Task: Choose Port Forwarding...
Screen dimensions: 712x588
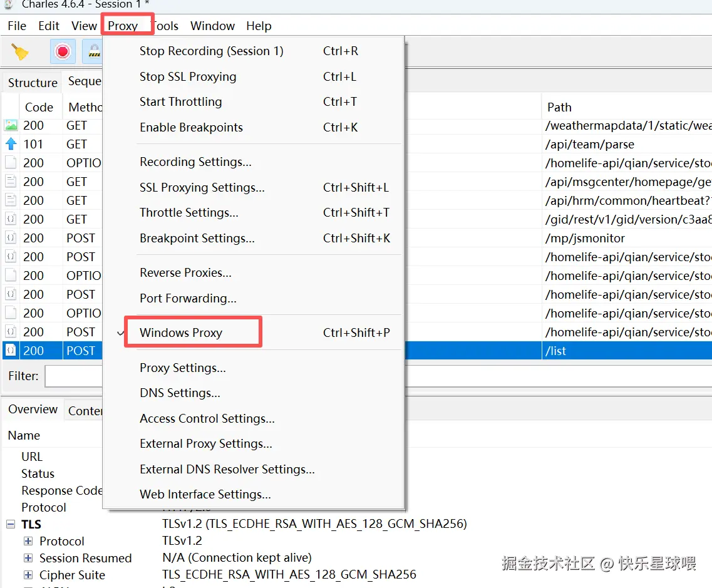Action: coord(254,298)
